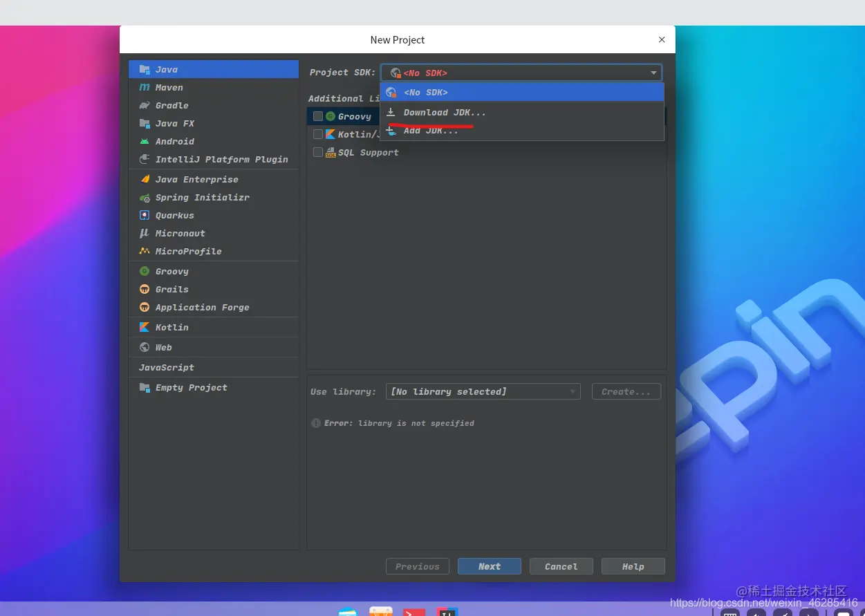Image resolution: width=865 pixels, height=616 pixels.
Task: Choose the Application Forge icon
Action: 145,307
